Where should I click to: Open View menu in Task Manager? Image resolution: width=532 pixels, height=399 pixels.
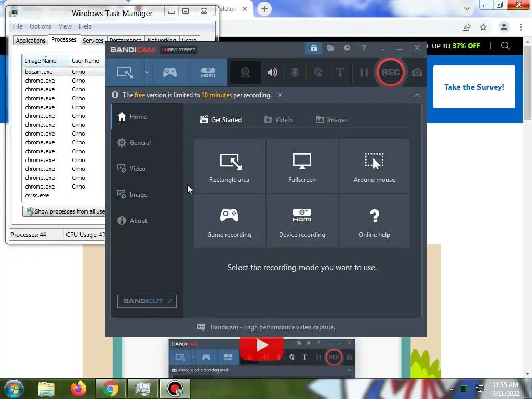(65, 26)
